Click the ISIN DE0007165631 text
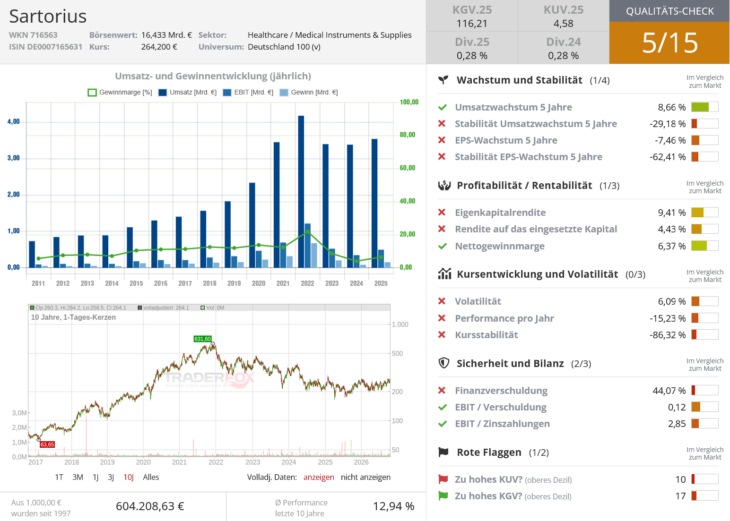730x521 pixels. 46,47
